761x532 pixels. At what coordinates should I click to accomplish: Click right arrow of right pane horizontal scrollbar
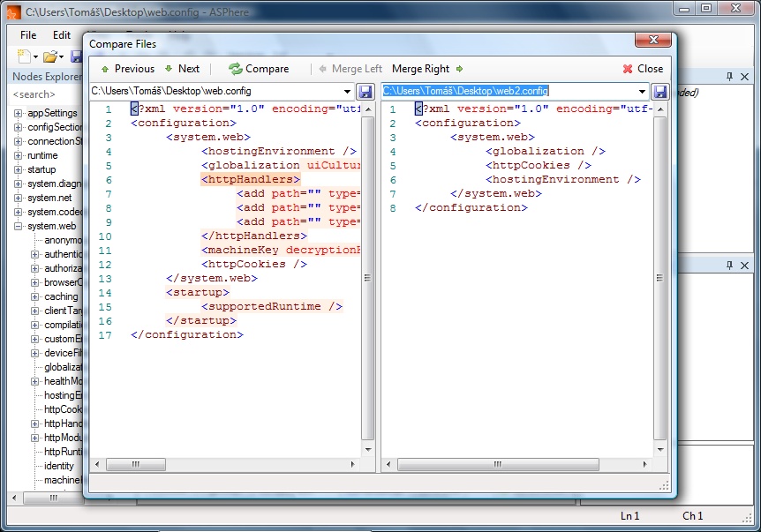[x=645, y=464]
